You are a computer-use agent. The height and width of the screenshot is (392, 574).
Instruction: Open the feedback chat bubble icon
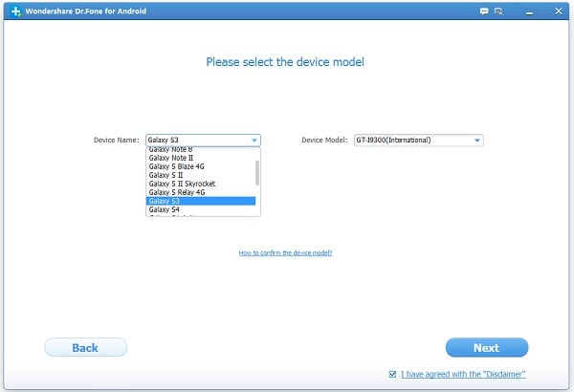[484, 11]
